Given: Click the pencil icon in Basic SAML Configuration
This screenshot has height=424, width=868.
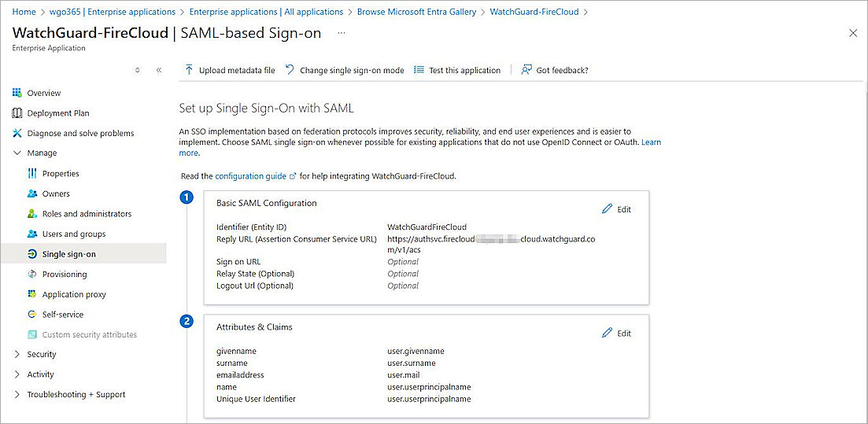Looking at the screenshot, I should pos(608,208).
